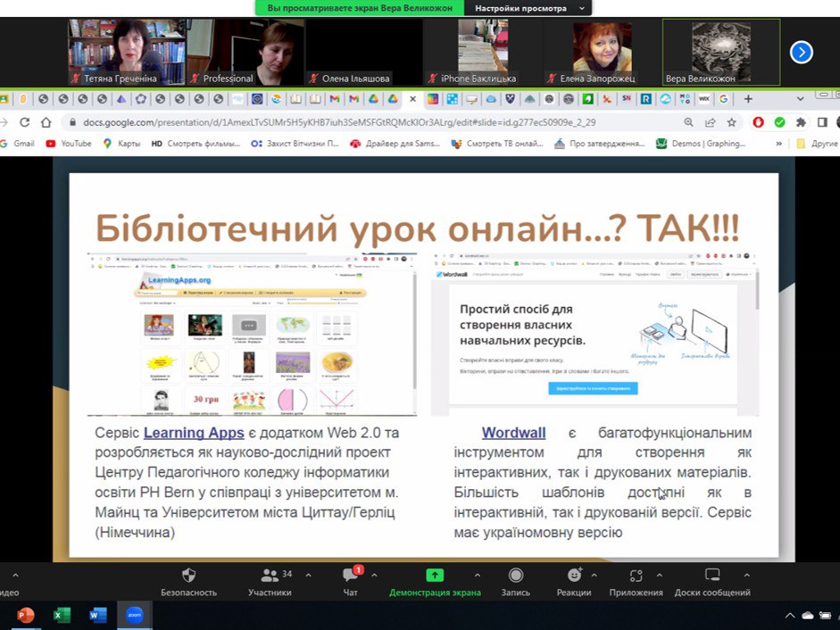Open the Participants (Участники) panel
Image resolution: width=840 pixels, height=630 pixels.
coord(270,576)
